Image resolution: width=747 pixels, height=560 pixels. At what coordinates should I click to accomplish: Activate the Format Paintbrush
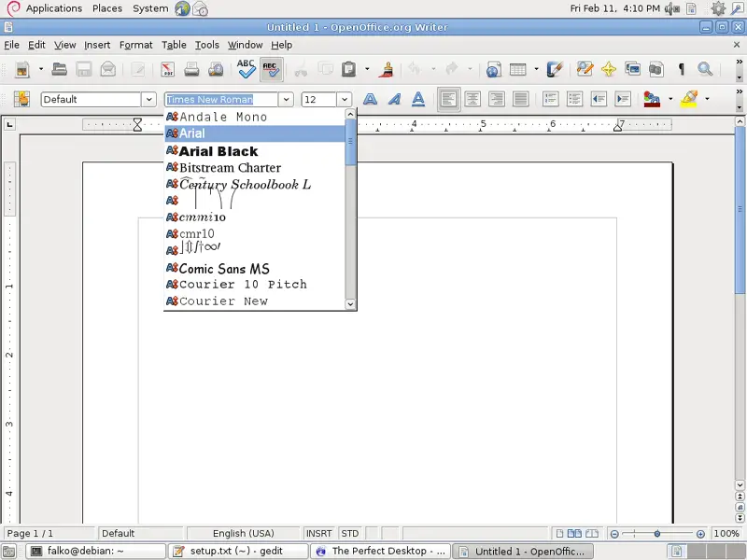387,69
